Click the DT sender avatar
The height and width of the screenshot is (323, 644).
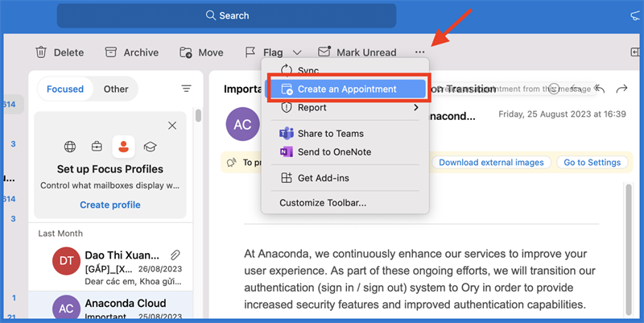coord(66,260)
